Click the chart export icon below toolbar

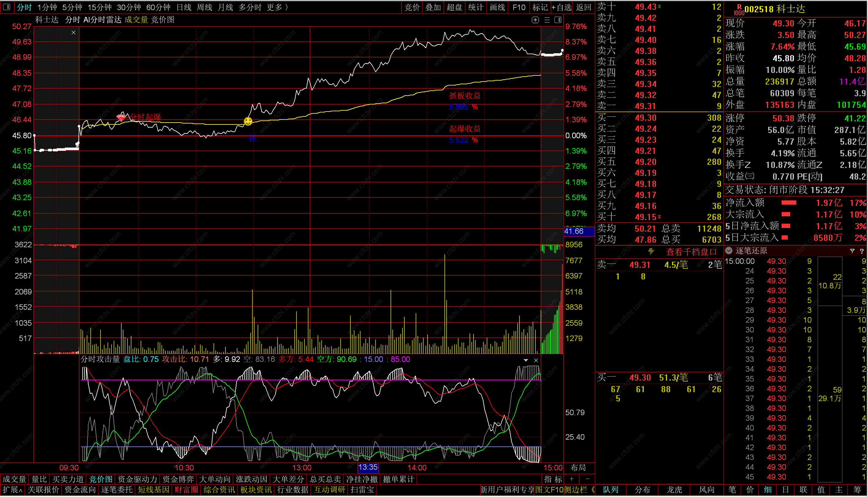pyautogui.click(x=535, y=20)
